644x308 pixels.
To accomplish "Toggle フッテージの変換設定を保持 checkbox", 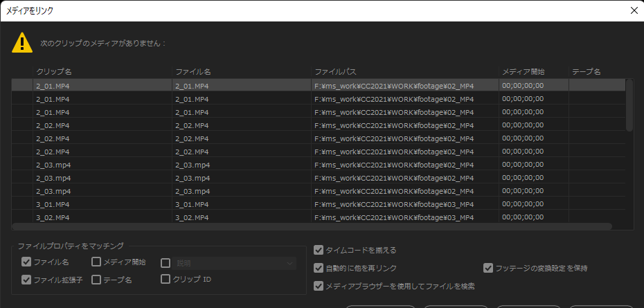I will click(489, 268).
